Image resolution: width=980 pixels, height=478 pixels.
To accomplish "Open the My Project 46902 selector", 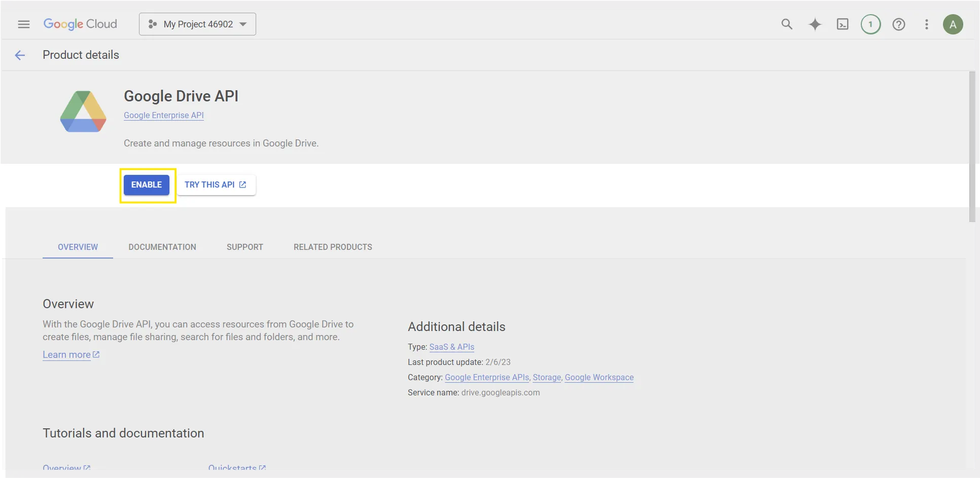I will (197, 24).
